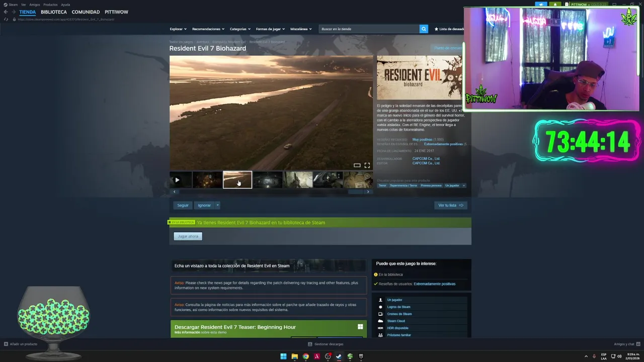The width and height of the screenshot is (644, 362).
Task: Open the Resident Evil collection banner
Action: click(269, 265)
